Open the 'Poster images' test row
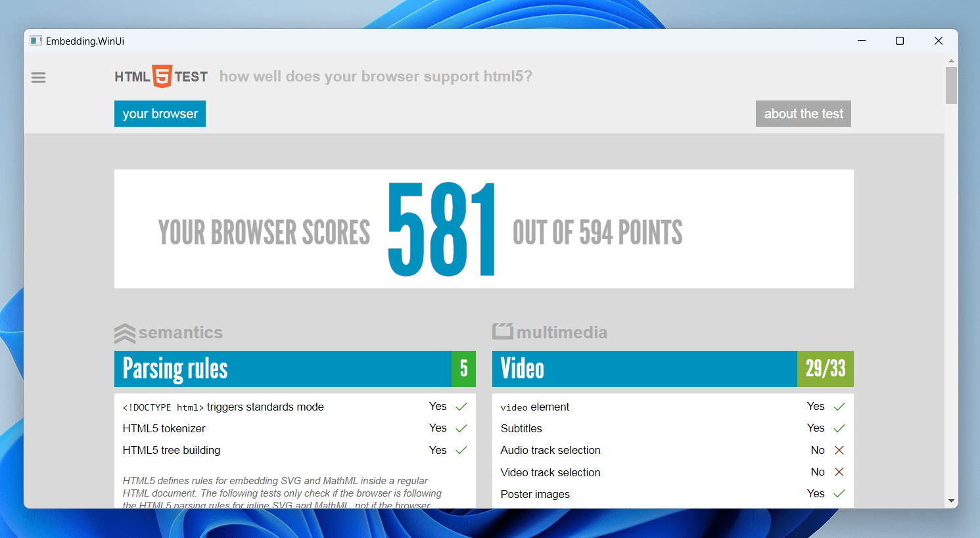 click(x=673, y=493)
